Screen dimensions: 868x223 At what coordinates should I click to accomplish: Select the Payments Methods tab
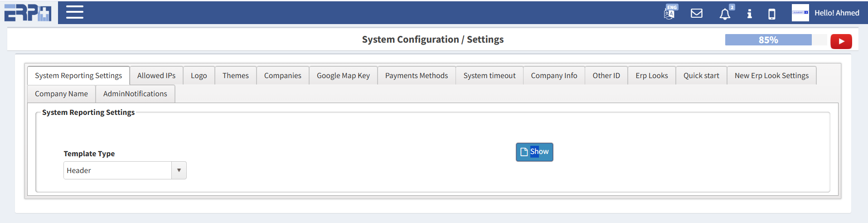point(416,75)
